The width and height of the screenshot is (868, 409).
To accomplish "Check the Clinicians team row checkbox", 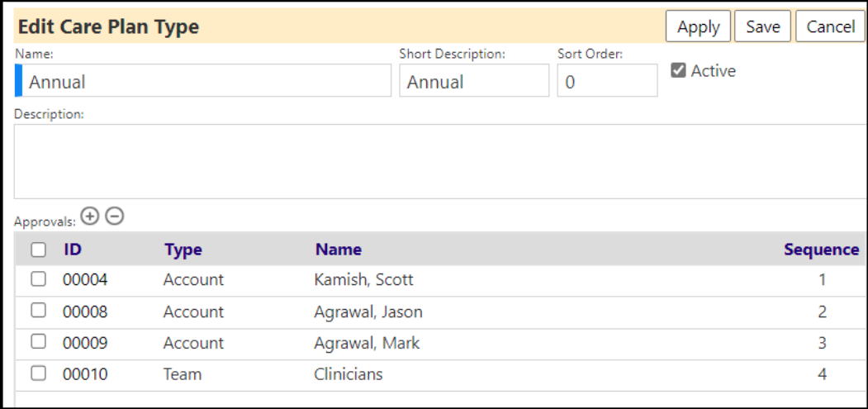I will (x=38, y=374).
